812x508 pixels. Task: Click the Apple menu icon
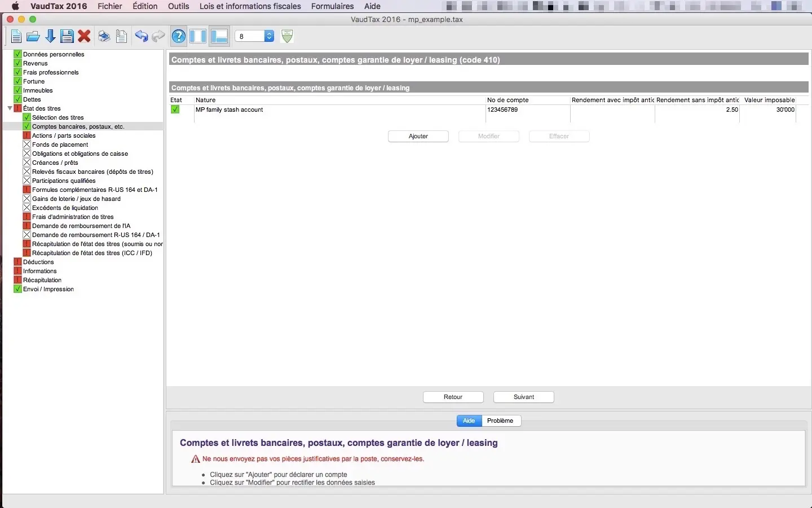coord(15,6)
